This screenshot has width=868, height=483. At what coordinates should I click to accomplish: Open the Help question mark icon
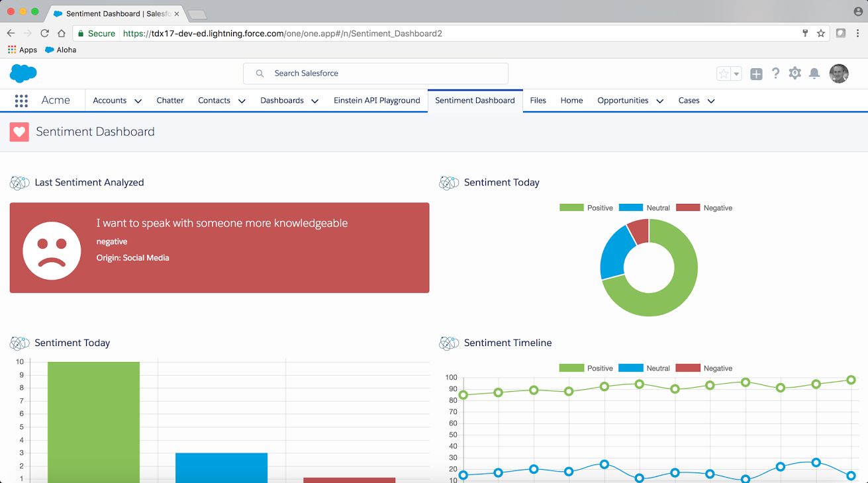coord(775,73)
